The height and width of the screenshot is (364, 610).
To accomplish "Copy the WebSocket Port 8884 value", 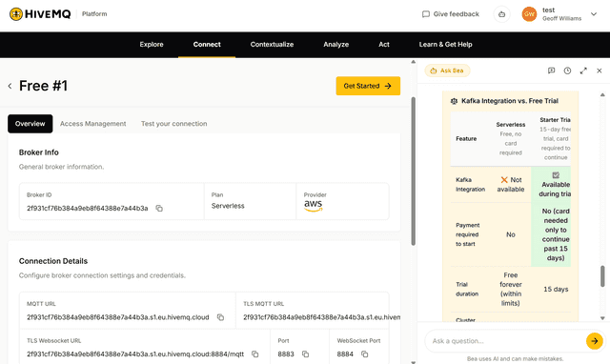I will [364, 354].
